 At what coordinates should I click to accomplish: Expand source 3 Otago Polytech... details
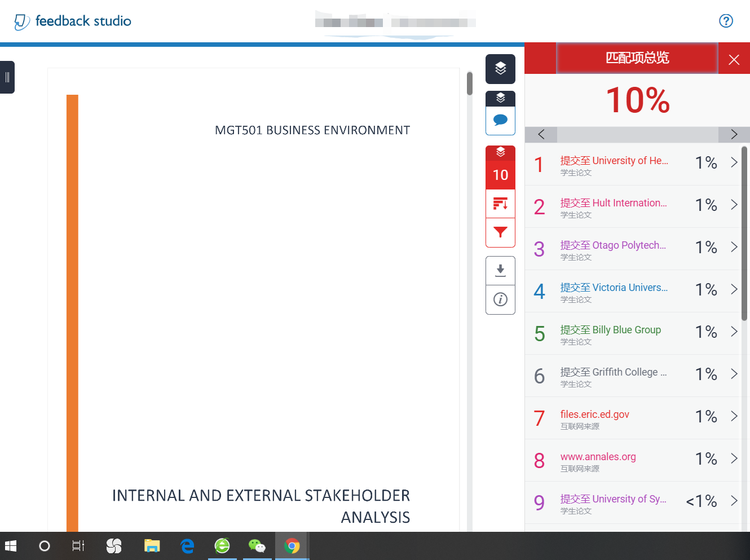[x=734, y=247]
